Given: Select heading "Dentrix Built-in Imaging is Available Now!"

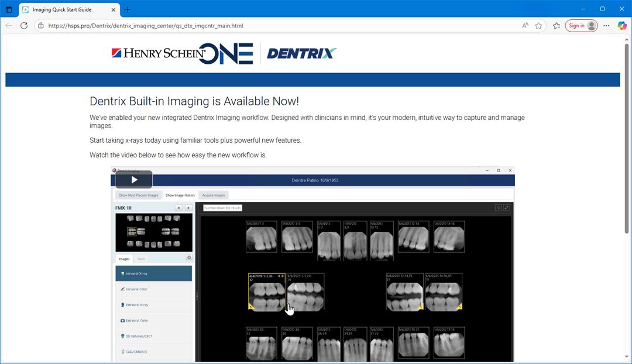Looking at the screenshot, I should tap(194, 101).
